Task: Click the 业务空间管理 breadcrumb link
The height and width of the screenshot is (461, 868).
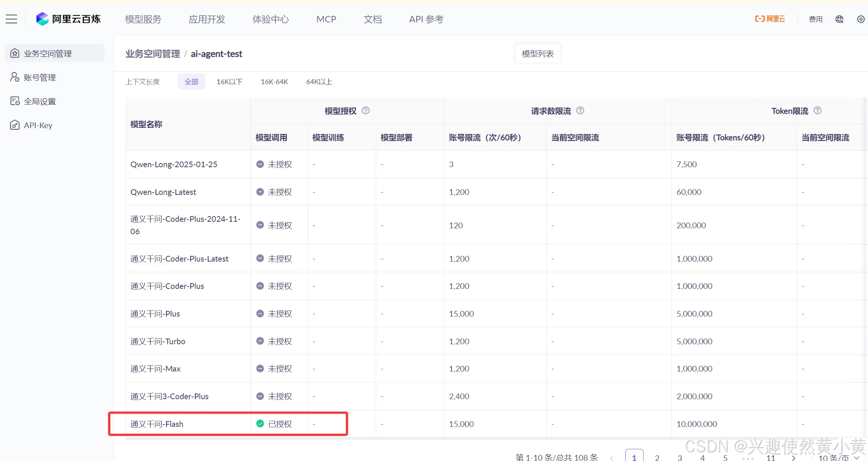Action: click(153, 54)
